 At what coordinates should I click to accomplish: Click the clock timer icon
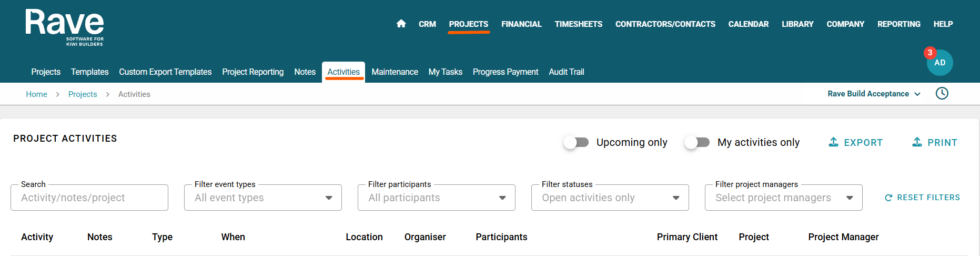tap(942, 94)
